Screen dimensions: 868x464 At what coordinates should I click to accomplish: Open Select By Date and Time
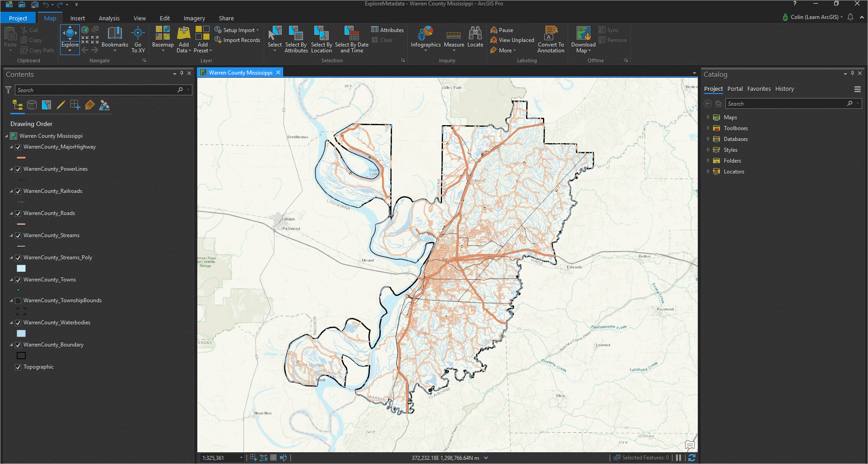point(352,39)
